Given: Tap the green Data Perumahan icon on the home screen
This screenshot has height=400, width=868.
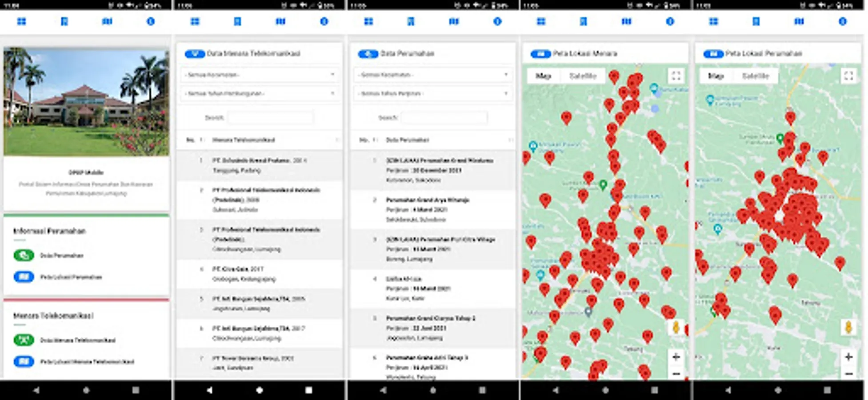Looking at the screenshot, I should (24, 255).
